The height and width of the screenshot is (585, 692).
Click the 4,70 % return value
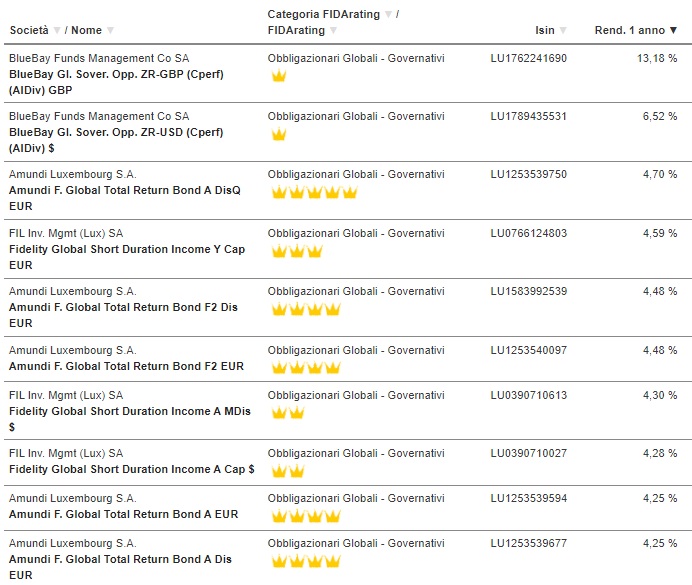click(x=659, y=174)
